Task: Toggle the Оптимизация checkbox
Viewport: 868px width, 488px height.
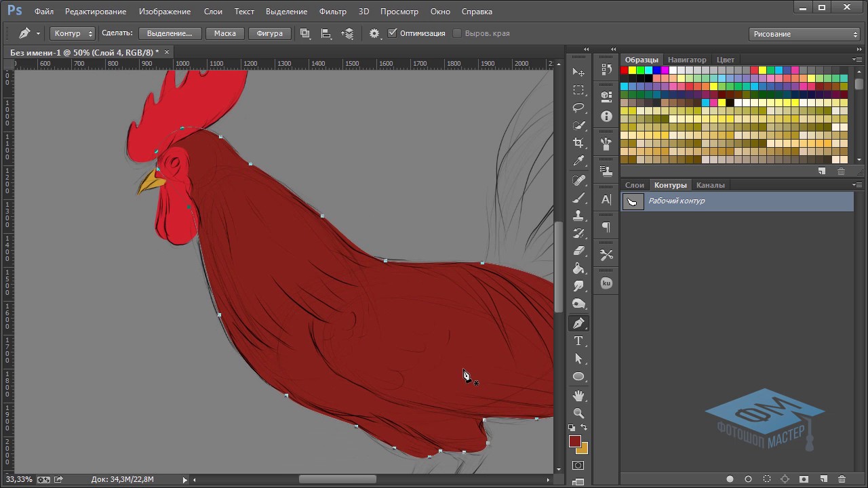Action: coord(392,33)
